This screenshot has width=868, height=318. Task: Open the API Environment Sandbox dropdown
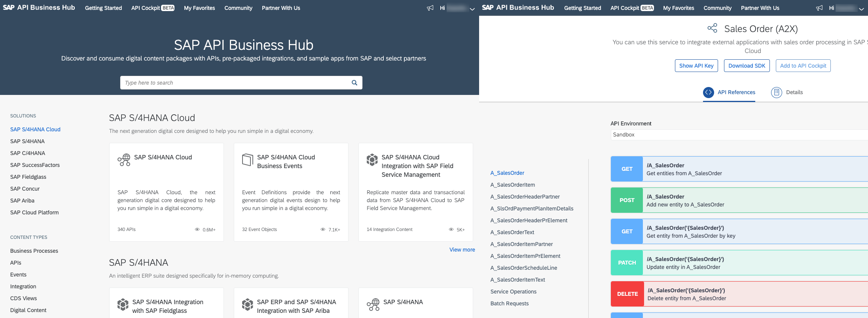tap(739, 134)
